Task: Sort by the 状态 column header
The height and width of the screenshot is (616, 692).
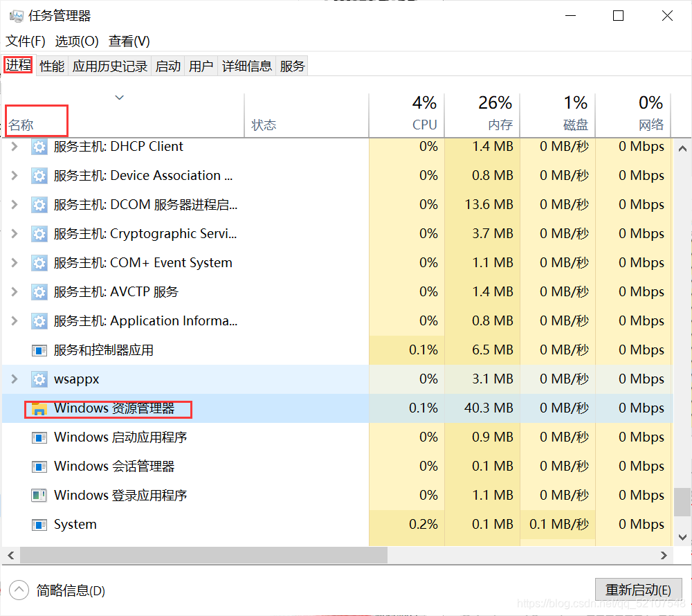Action: (x=307, y=116)
